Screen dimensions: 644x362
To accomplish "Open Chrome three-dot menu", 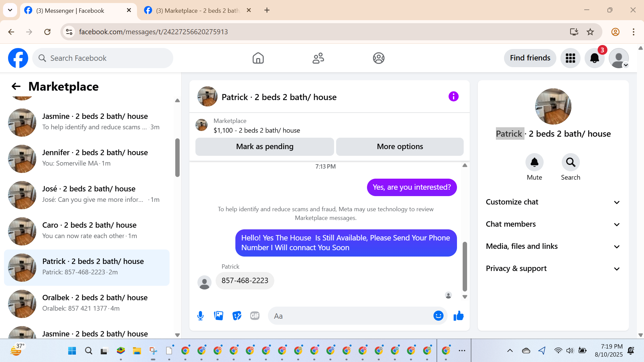I will click(x=633, y=32).
